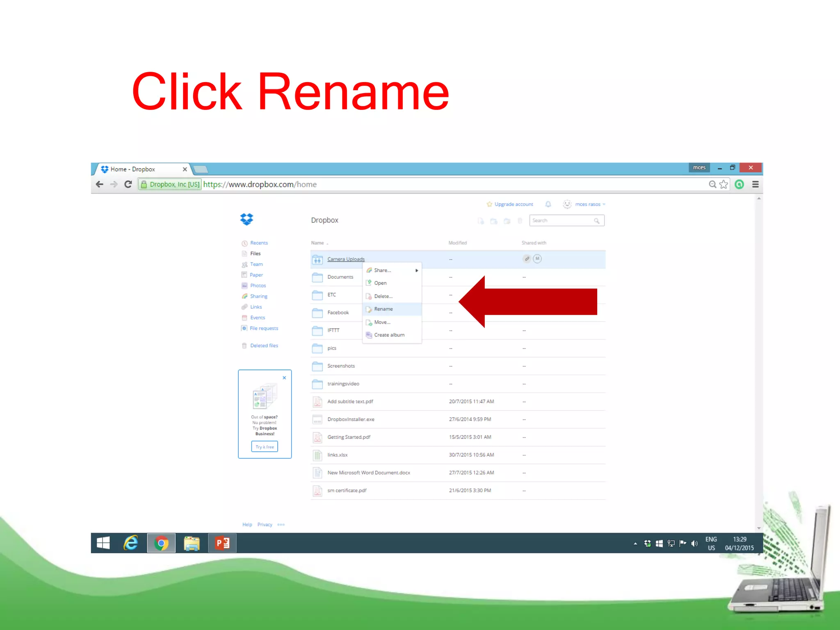Click the Try it free button
The width and height of the screenshot is (840, 630).
point(265,447)
